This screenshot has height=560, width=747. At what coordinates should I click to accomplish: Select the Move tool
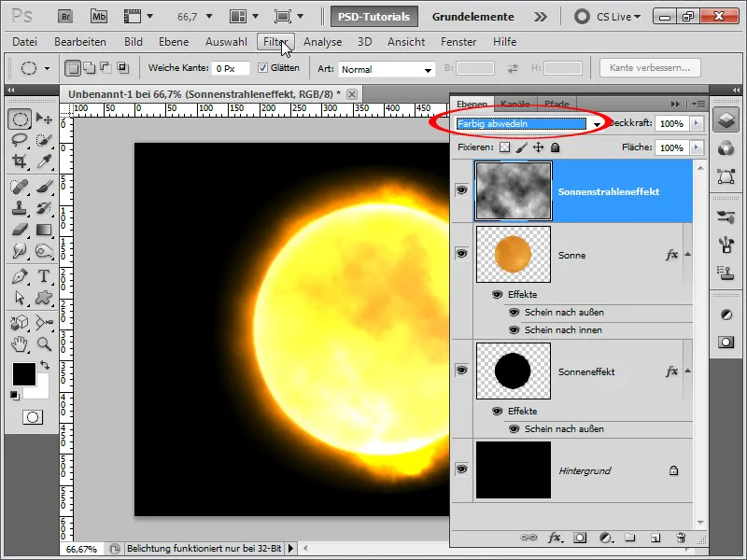[44, 119]
